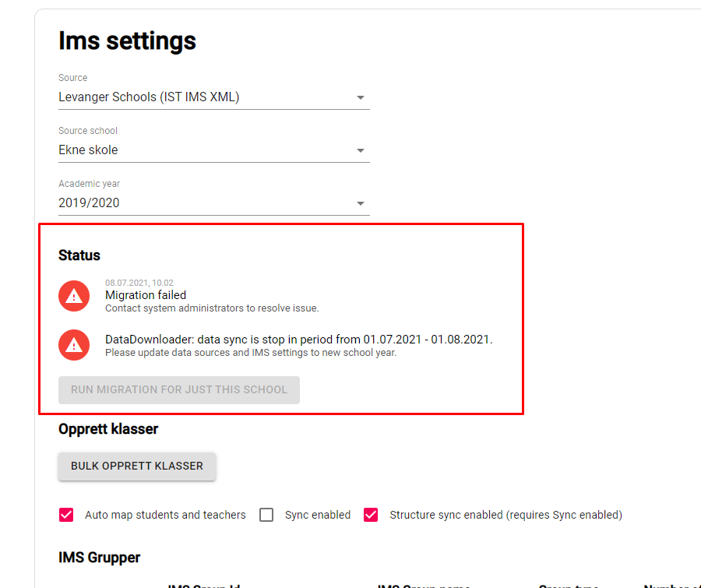Click the 08.07.2021, 10.02 timestamp
Image resolution: width=701 pixels, height=588 pixels.
click(139, 283)
